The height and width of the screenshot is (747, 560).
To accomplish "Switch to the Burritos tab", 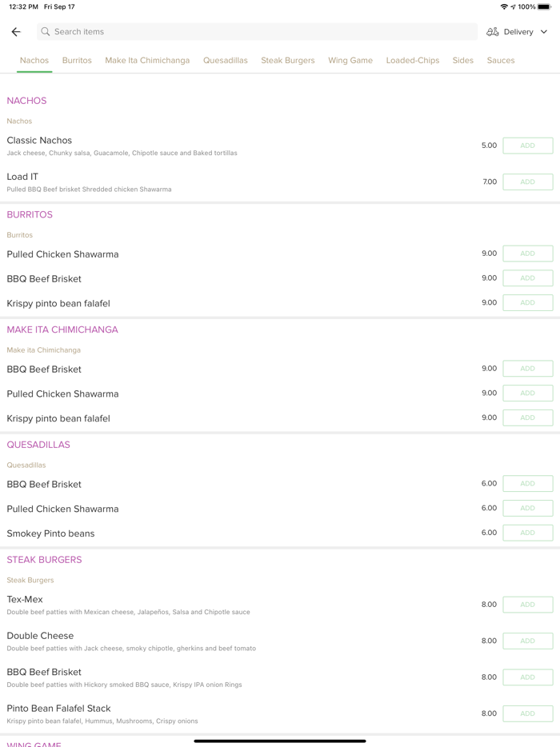I will (77, 61).
